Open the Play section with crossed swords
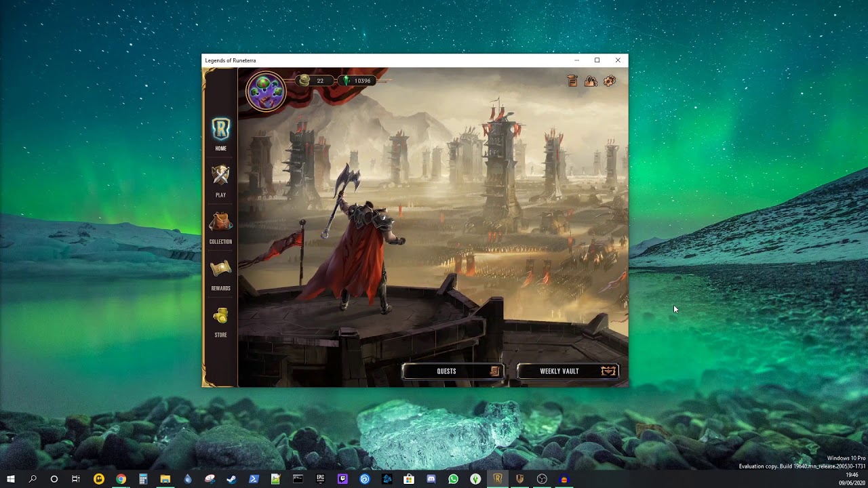Viewport: 868px width, 488px height. 220,181
